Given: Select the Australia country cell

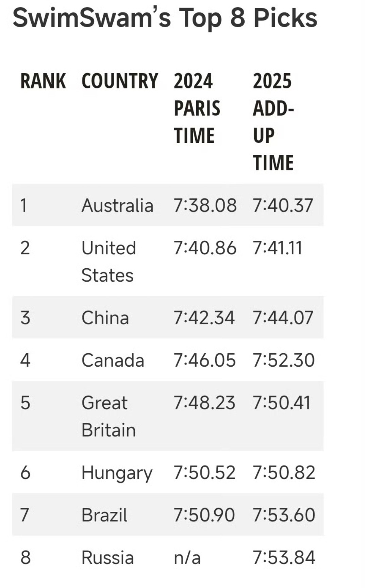Looking at the screenshot, I should tap(117, 205).
